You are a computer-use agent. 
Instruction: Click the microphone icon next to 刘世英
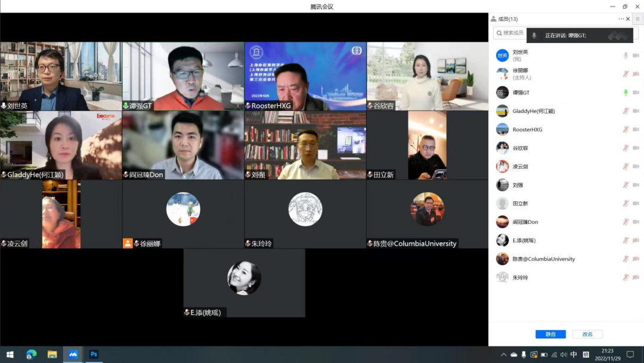pos(626,56)
